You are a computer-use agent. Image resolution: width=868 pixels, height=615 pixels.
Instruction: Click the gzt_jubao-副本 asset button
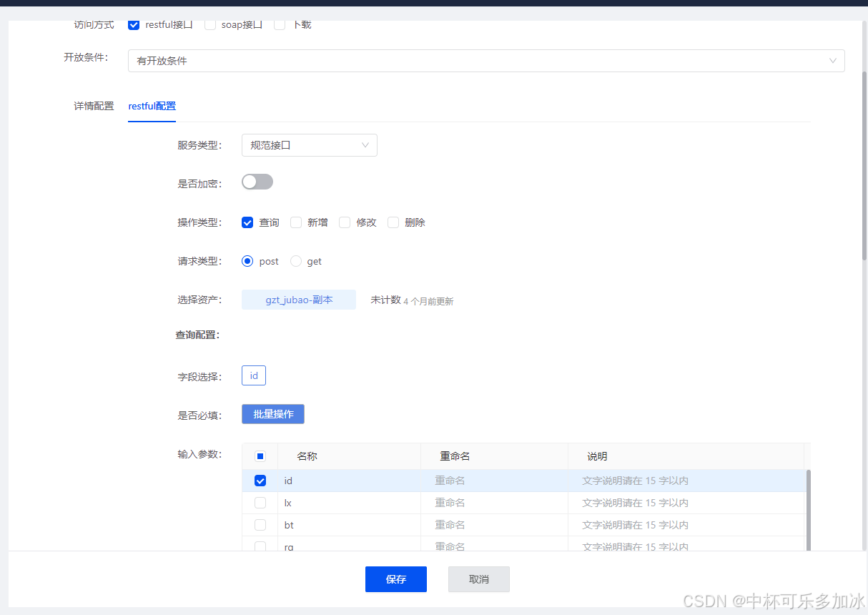[299, 300]
